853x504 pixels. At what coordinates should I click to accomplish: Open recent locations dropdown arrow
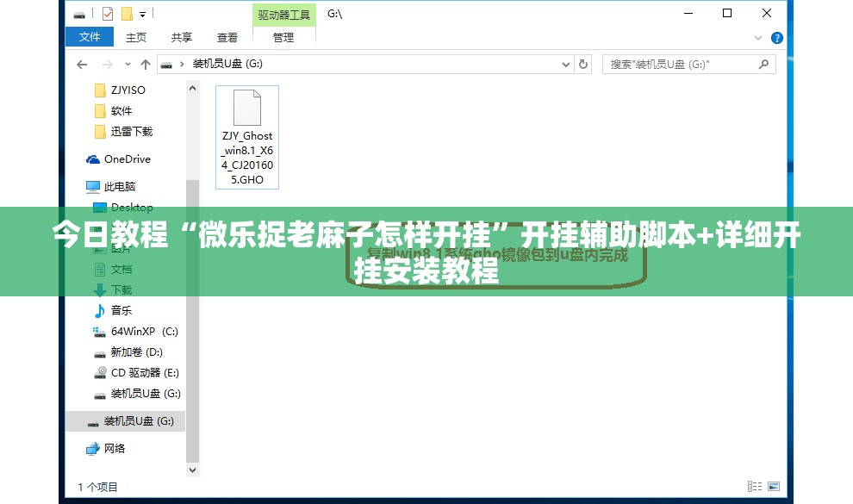[x=128, y=64]
